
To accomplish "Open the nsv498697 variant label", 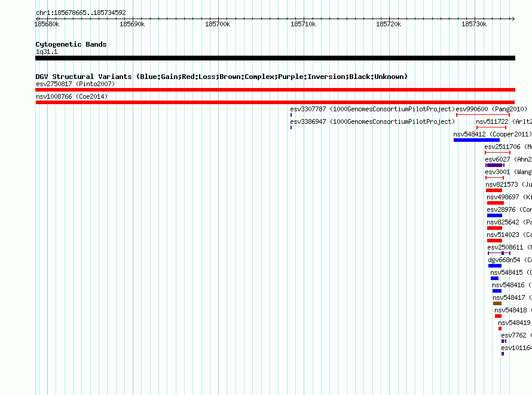I will coord(509,197).
